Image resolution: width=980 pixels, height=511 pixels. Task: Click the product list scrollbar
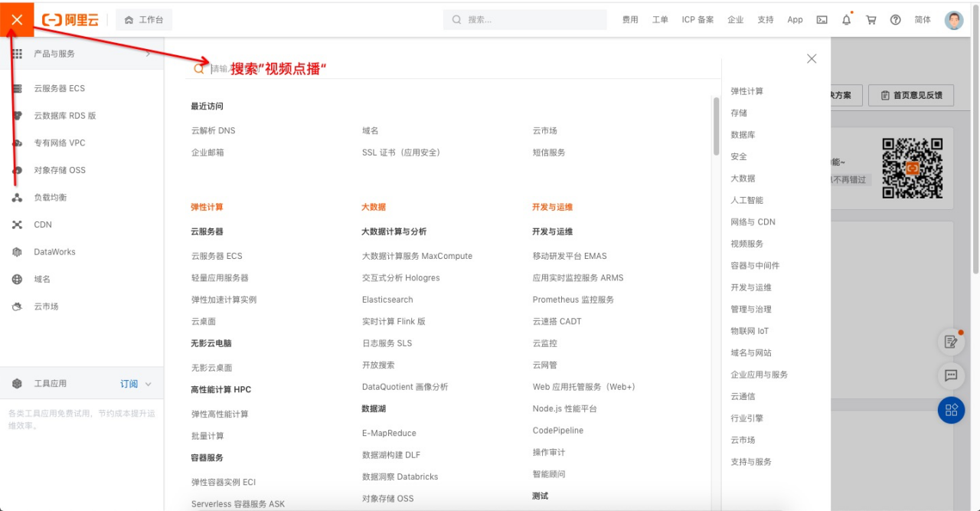click(716, 126)
